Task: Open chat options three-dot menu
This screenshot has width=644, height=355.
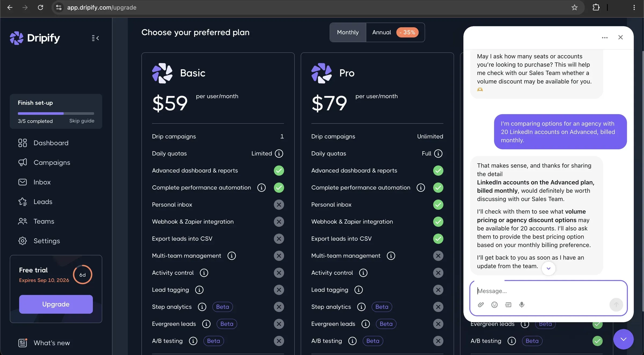Action: [x=605, y=38]
